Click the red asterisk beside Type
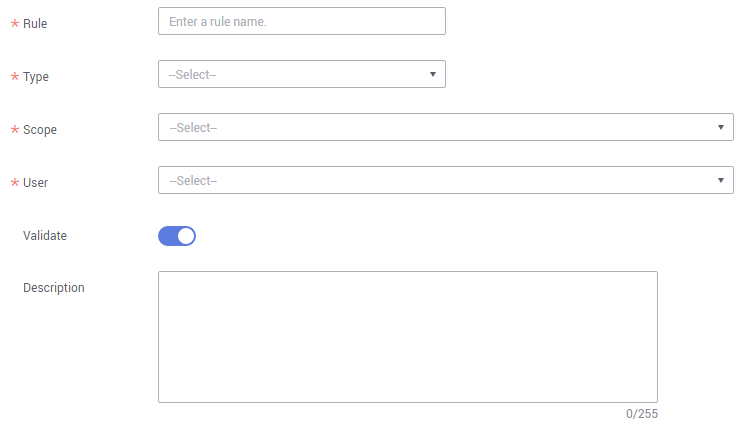The image size is (754, 432). (x=15, y=76)
